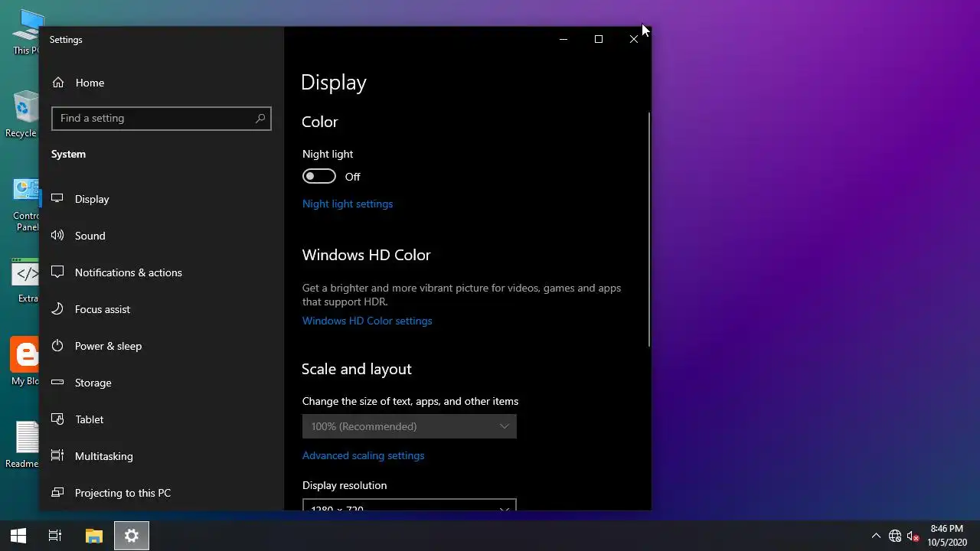Image resolution: width=980 pixels, height=551 pixels.
Task: Open Storage settings page
Action: tap(161, 383)
